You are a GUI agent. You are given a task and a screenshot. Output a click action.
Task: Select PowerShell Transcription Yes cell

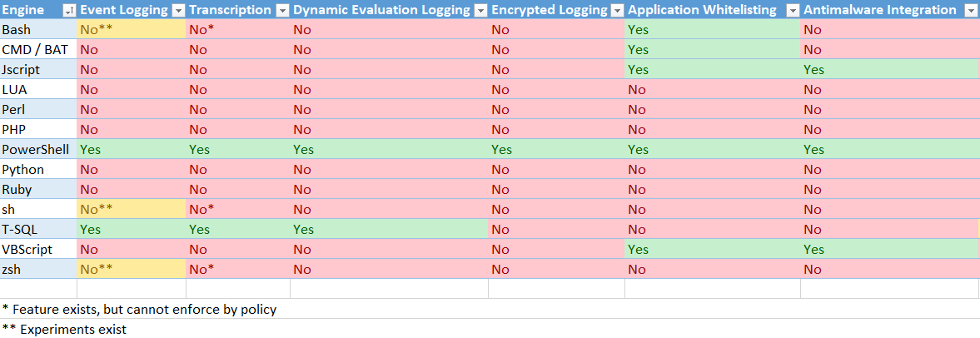pyautogui.click(x=238, y=149)
